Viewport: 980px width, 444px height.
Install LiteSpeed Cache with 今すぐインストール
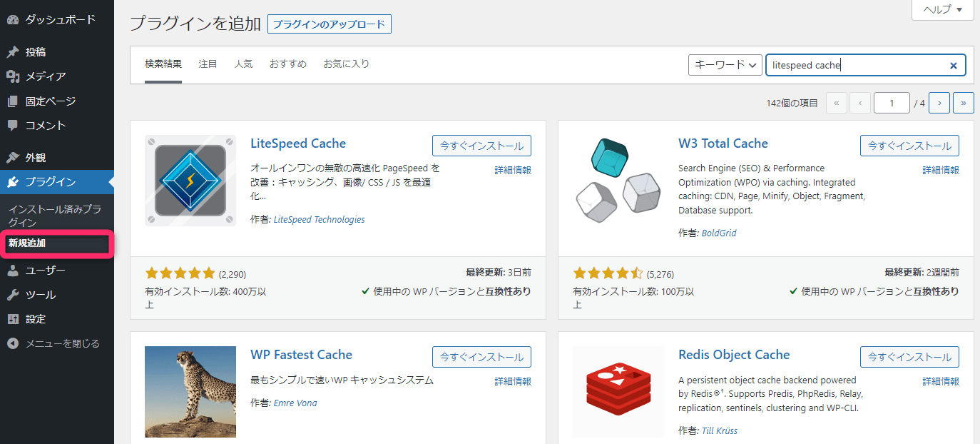coord(481,146)
